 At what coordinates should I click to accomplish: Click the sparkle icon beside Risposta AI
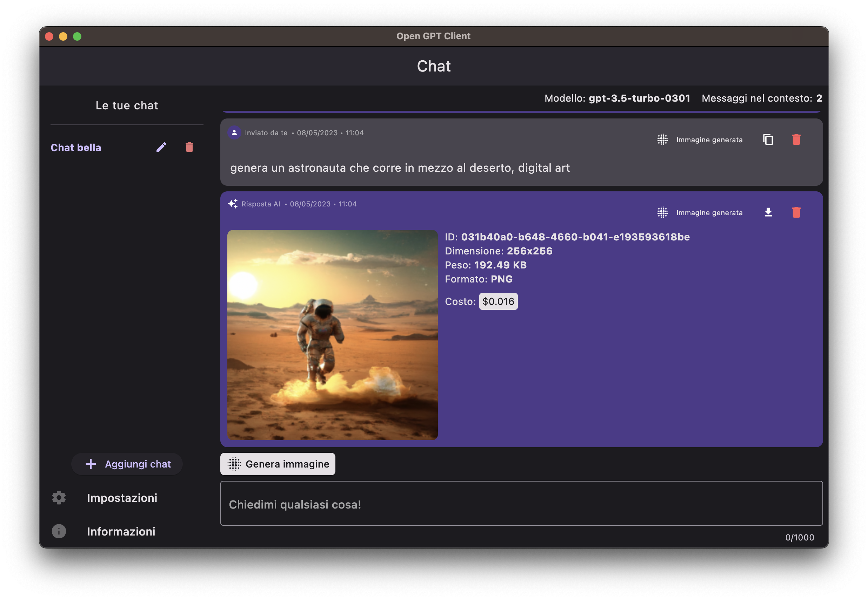233,204
